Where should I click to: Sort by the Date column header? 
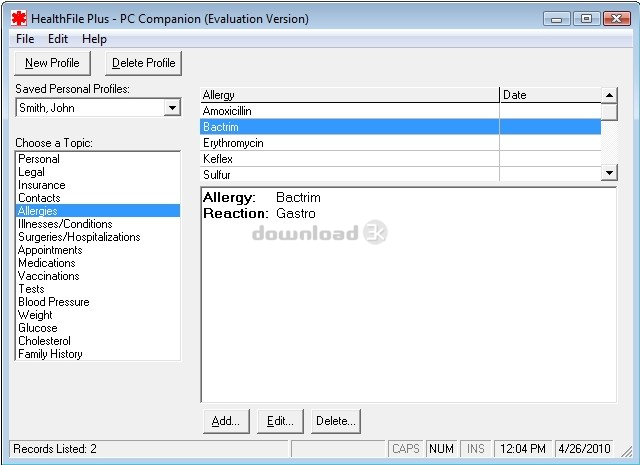pos(549,95)
